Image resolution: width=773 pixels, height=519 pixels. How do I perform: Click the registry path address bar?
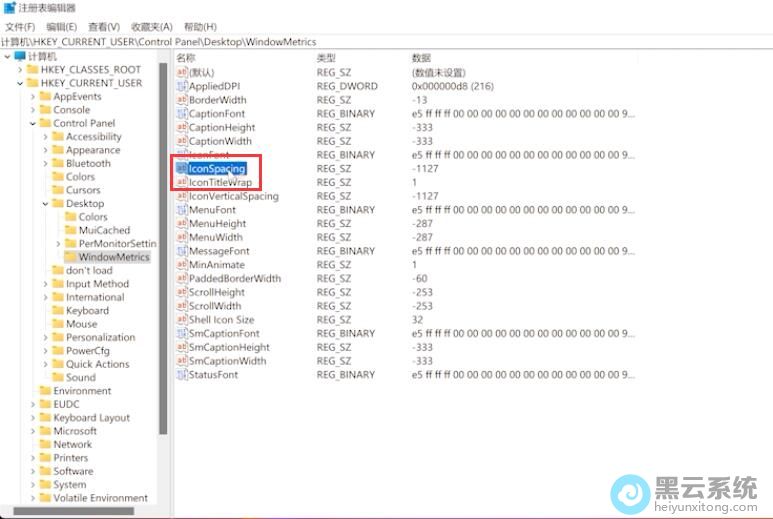point(386,42)
